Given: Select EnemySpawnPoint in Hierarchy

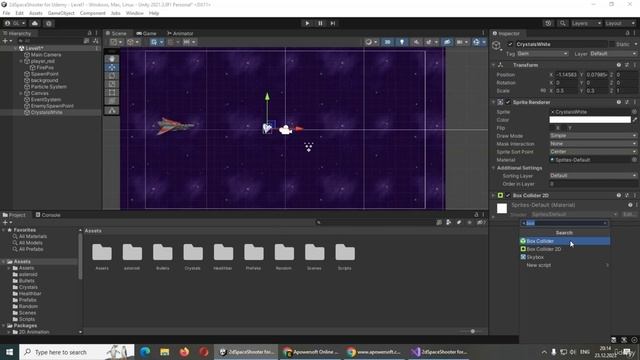Looking at the screenshot, I should point(52,106).
